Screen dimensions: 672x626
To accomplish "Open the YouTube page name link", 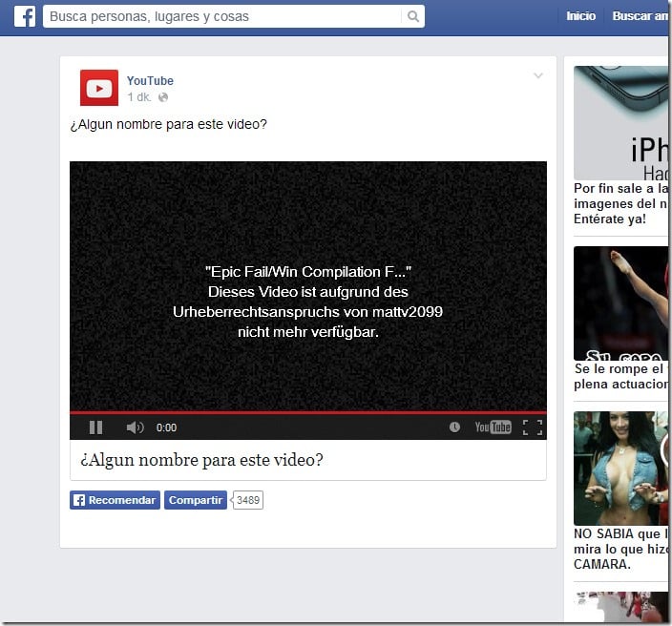I will coord(150,80).
